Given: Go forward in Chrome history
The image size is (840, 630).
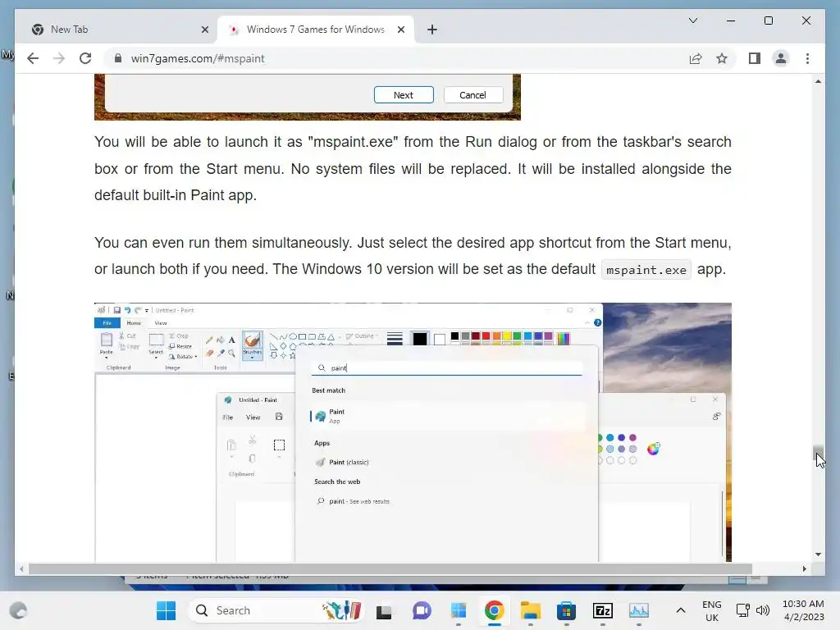Looking at the screenshot, I should [x=59, y=58].
